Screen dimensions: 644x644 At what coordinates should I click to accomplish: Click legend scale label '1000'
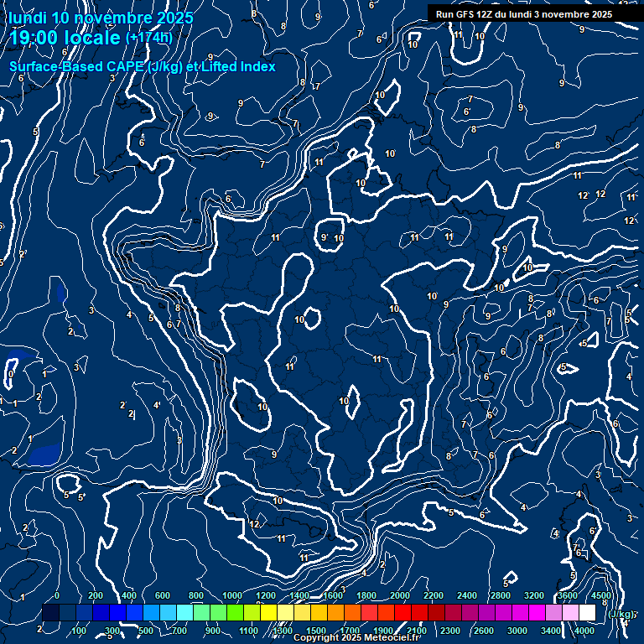(232, 595)
